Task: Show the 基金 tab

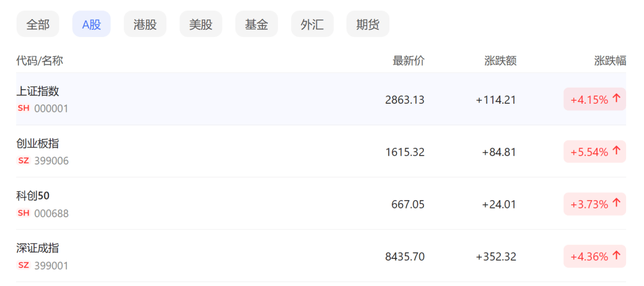Action: click(x=256, y=24)
